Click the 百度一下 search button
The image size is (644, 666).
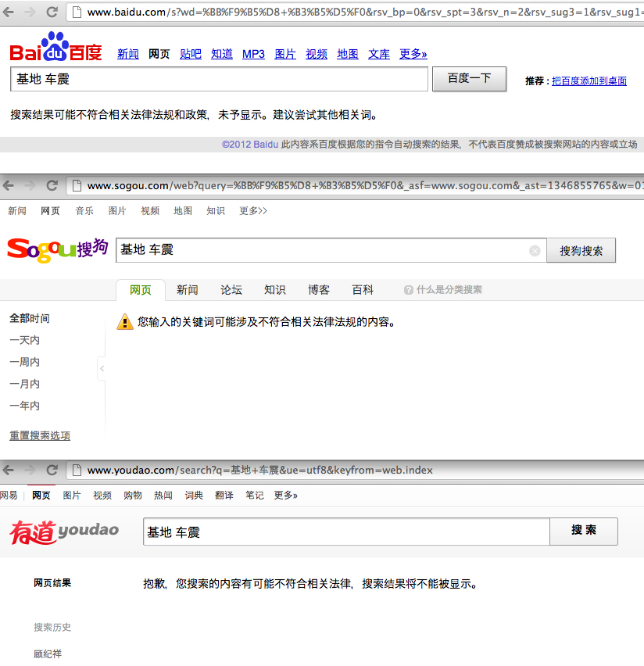pos(469,79)
